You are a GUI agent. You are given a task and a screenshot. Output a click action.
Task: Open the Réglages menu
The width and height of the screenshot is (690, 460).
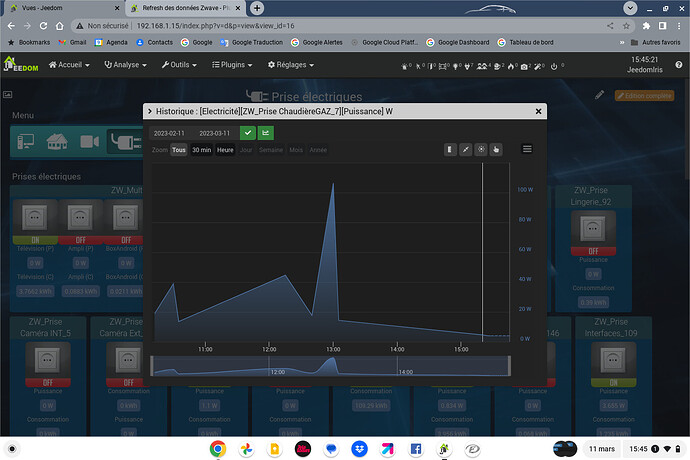(291, 65)
